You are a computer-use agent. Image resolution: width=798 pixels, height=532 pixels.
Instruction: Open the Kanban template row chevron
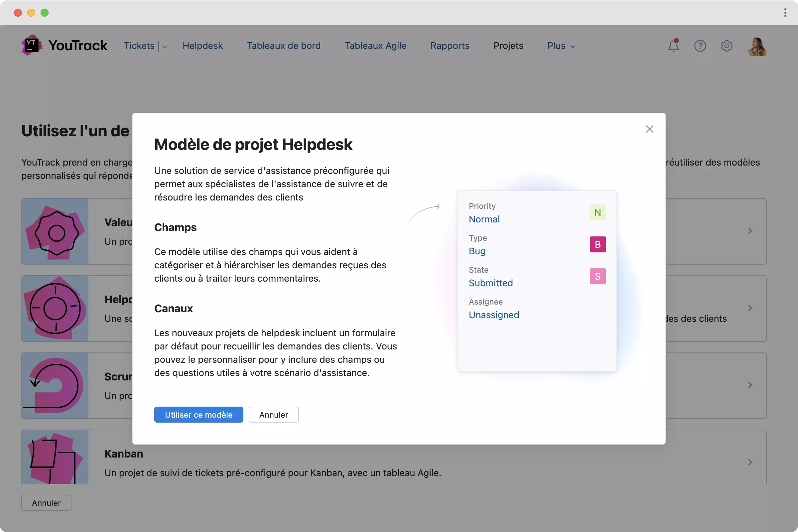click(x=750, y=462)
